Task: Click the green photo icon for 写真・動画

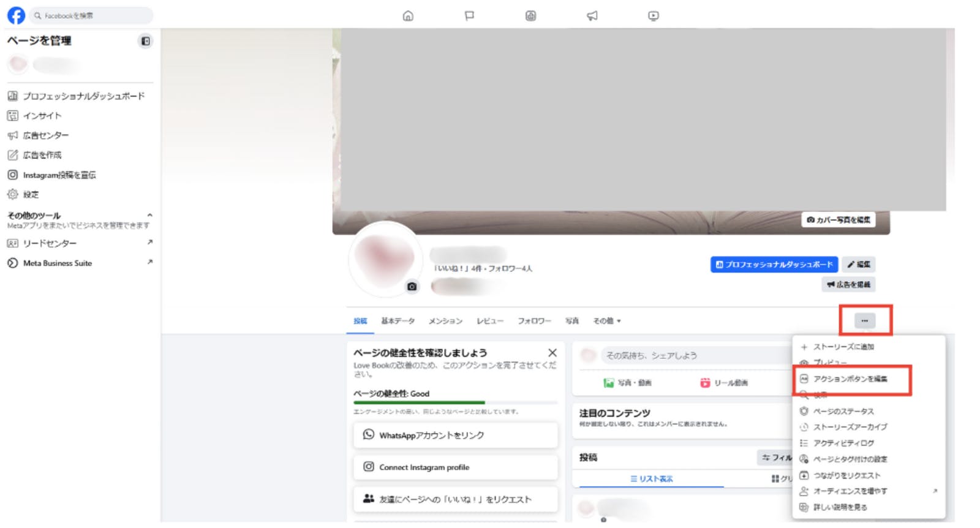Action: pos(608,383)
